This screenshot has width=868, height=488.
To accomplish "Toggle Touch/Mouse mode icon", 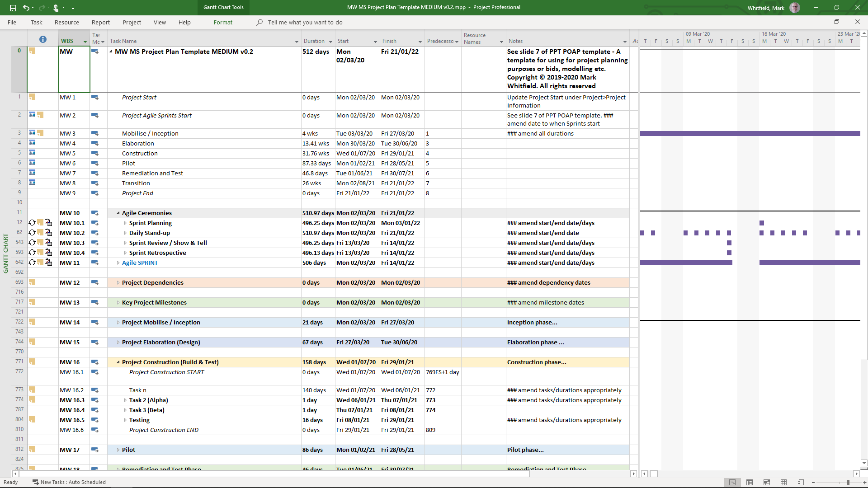I will pos(56,8).
